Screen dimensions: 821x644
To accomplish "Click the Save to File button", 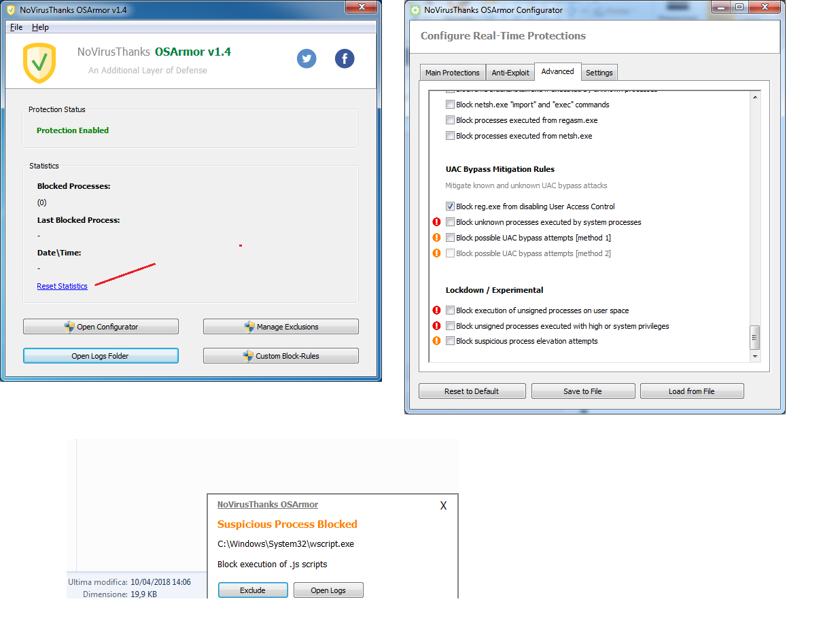I will point(583,391).
